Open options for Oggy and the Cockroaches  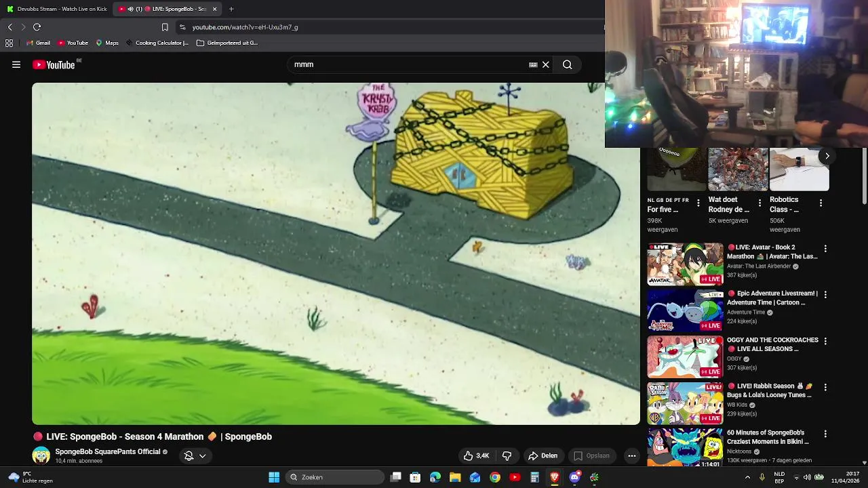(825, 341)
